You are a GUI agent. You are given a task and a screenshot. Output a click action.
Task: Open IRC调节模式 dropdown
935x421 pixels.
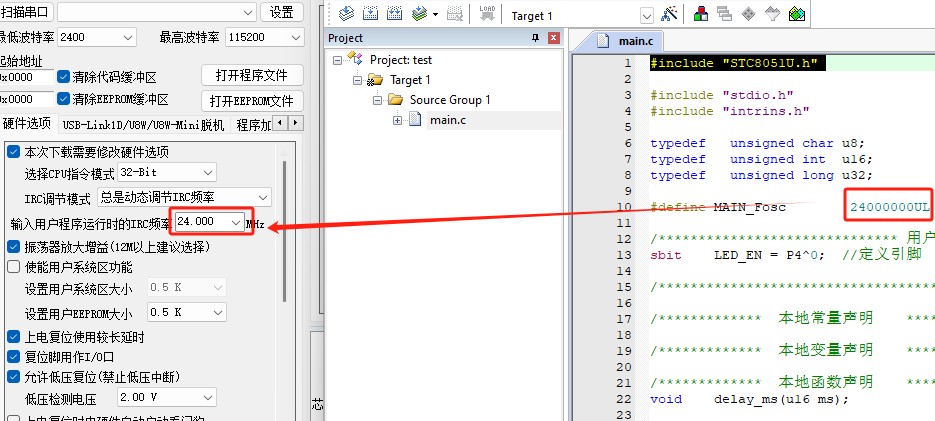point(184,197)
